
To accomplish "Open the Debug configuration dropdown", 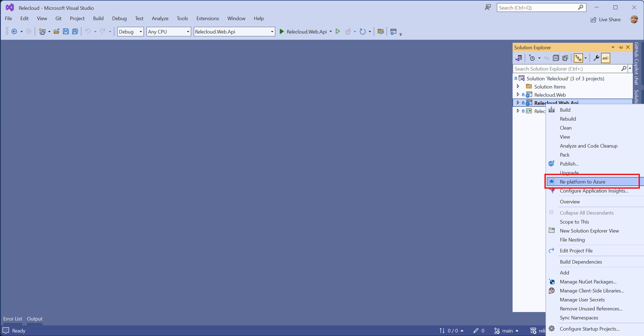I will click(130, 32).
